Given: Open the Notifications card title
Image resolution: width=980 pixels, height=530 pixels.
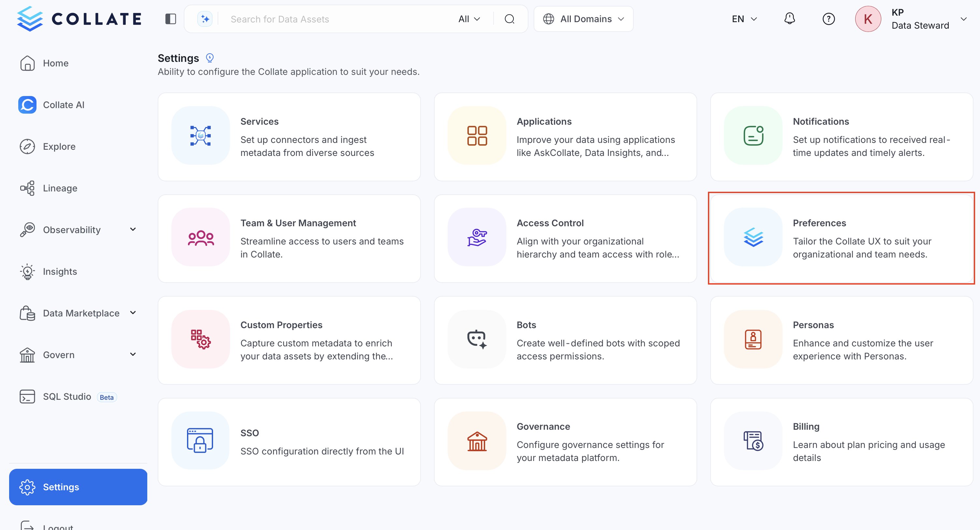Looking at the screenshot, I should click(x=821, y=121).
